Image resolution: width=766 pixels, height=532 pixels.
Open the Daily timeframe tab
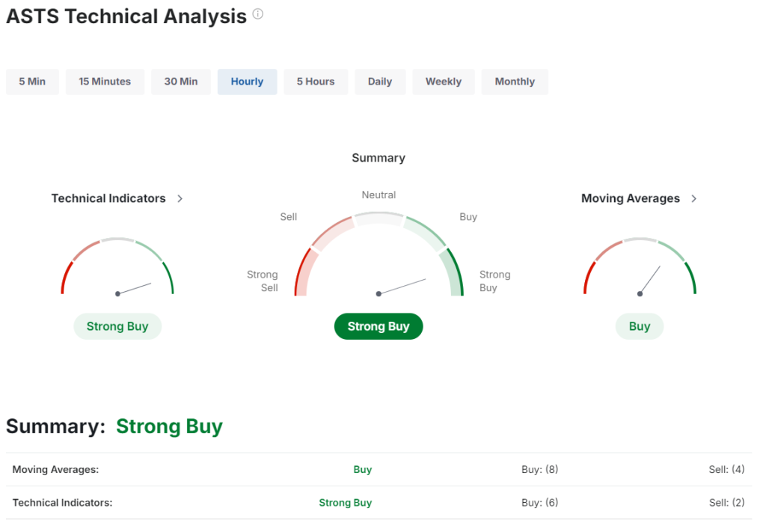point(380,82)
